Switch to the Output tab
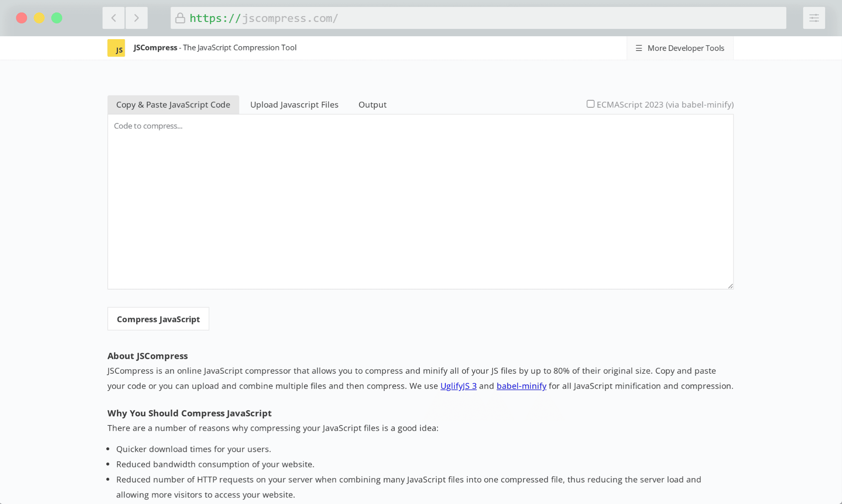Screen dimensions: 842x504 (x=372, y=104)
